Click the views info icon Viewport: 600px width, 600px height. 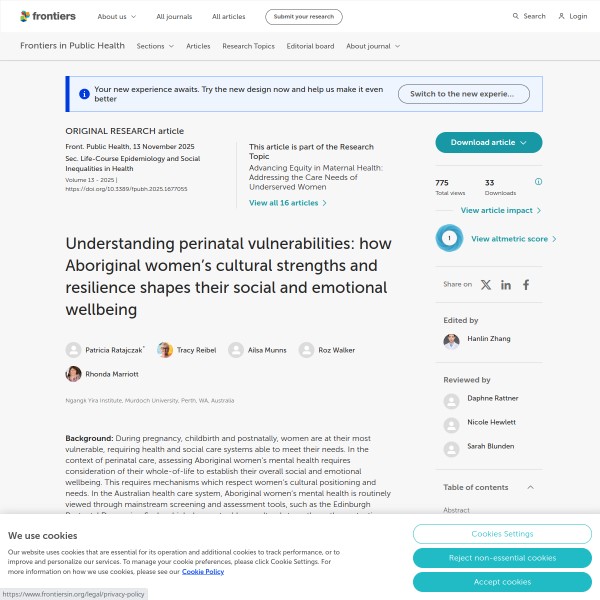point(538,182)
